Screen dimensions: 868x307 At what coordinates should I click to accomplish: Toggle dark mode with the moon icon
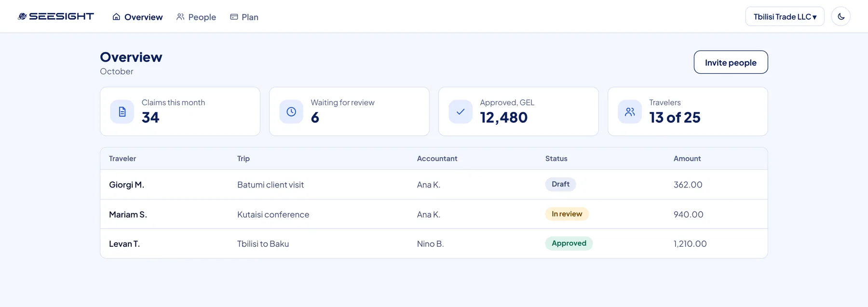tap(841, 16)
